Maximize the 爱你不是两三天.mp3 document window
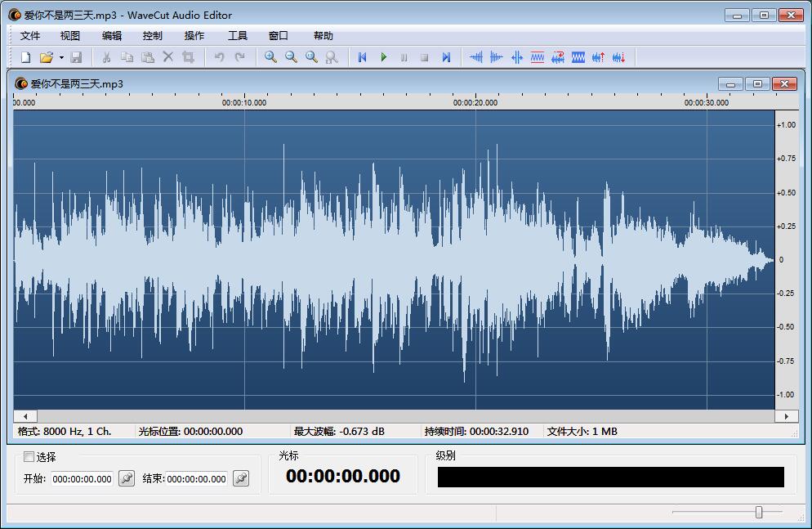Screen dimensions: 812x529 coord(757,84)
